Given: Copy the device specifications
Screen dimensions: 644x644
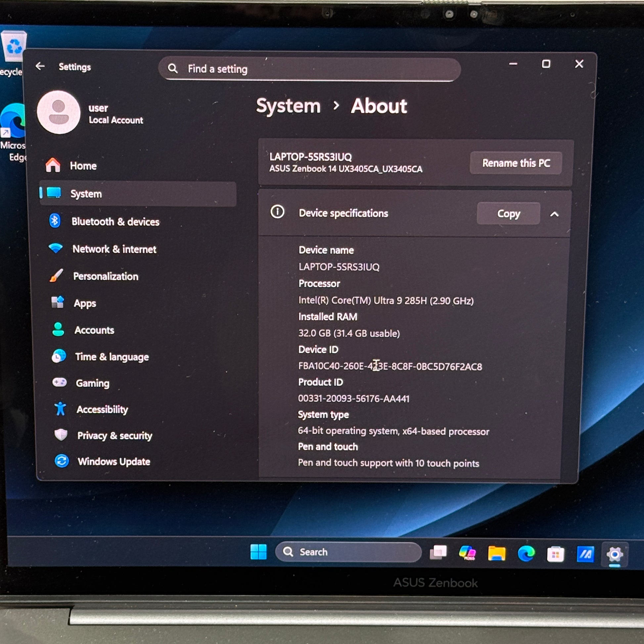Looking at the screenshot, I should click(x=508, y=214).
